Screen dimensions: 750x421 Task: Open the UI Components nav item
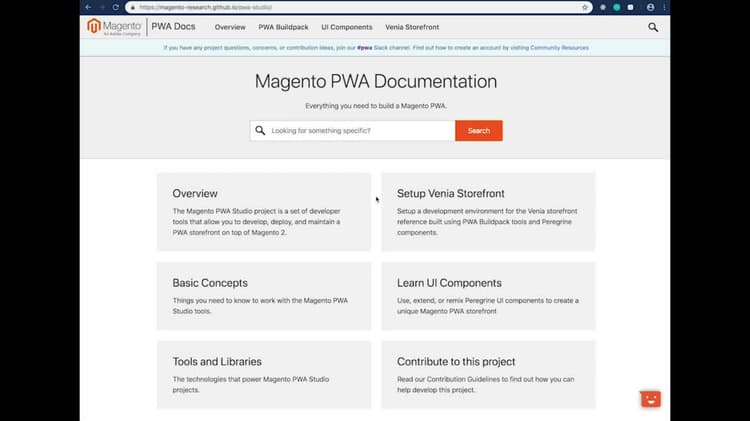[347, 27]
